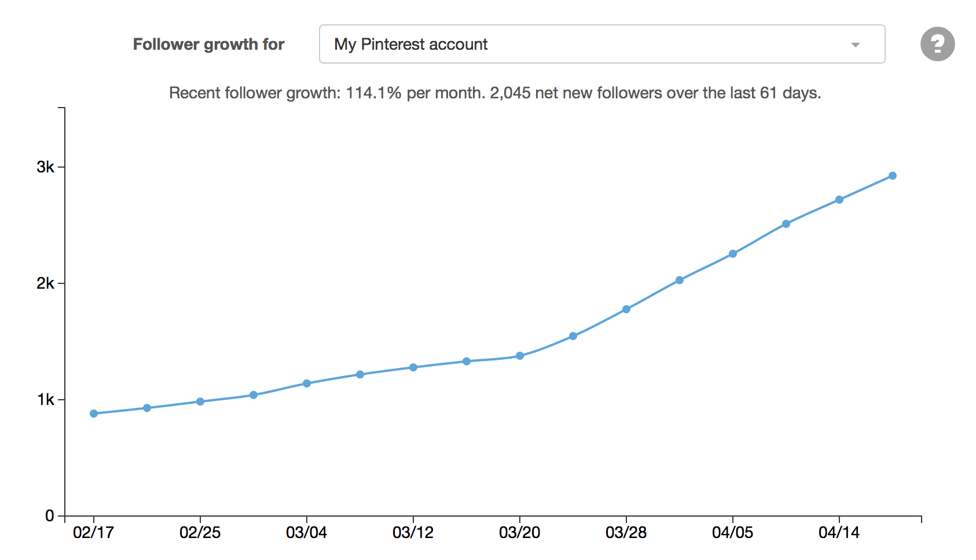Click the 03/28 data point on line
This screenshot has height=560, width=976.
click(626, 310)
